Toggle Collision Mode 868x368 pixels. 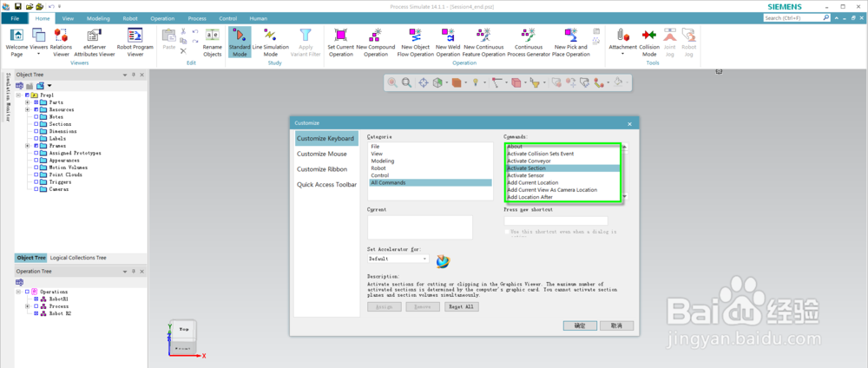point(649,43)
